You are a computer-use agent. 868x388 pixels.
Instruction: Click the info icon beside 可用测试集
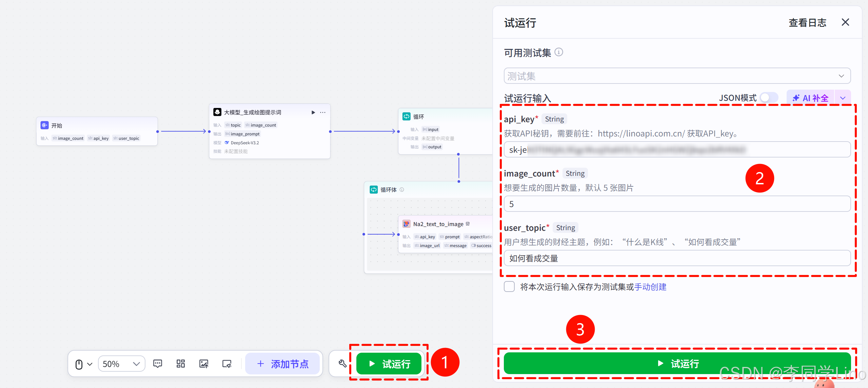pos(559,52)
